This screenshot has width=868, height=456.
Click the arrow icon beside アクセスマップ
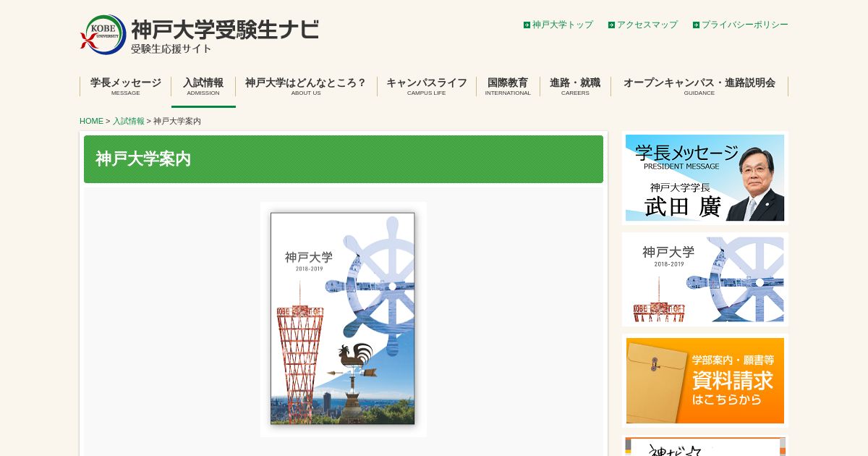[x=611, y=25]
